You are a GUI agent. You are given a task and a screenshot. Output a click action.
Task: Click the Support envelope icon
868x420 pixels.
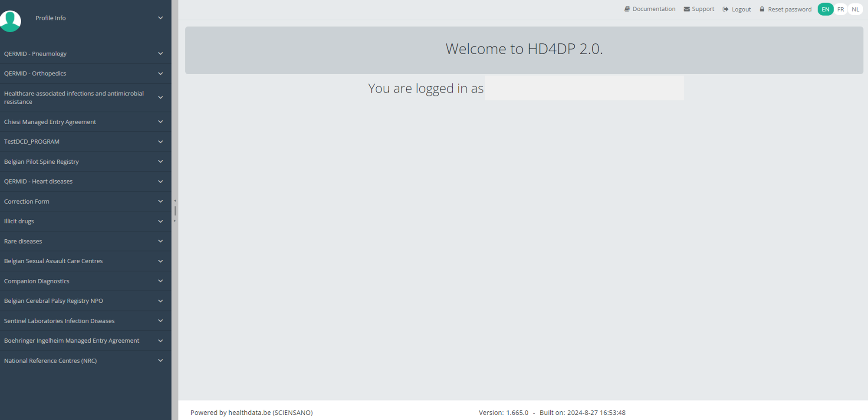click(x=687, y=9)
